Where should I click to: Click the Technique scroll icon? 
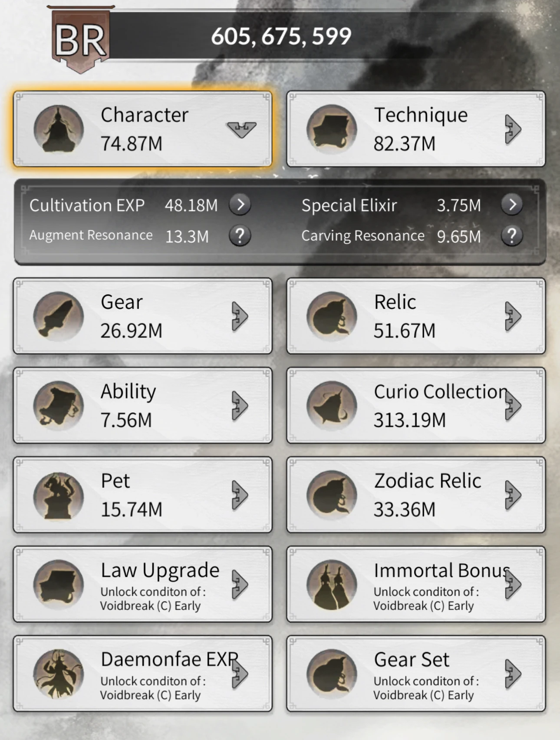(x=332, y=129)
